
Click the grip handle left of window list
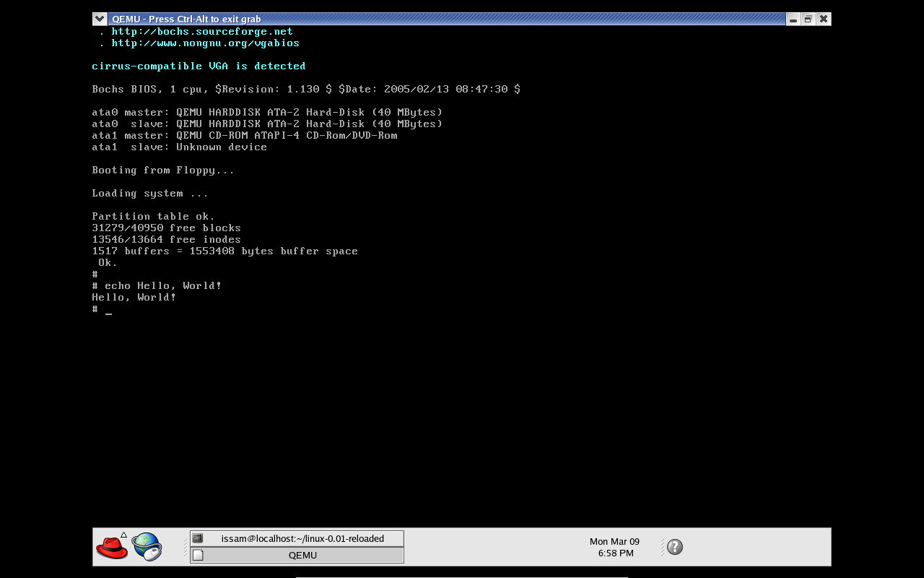(x=186, y=547)
